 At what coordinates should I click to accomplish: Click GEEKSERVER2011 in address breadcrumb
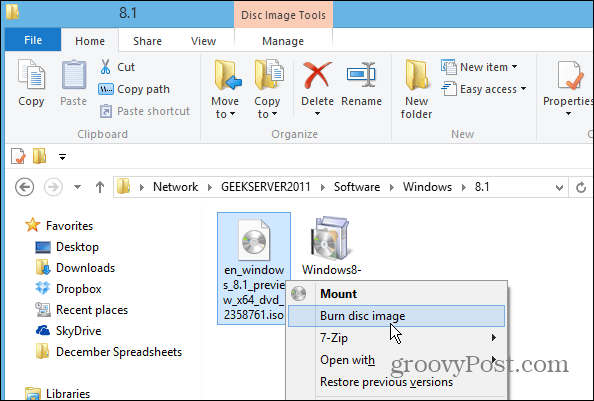(266, 187)
